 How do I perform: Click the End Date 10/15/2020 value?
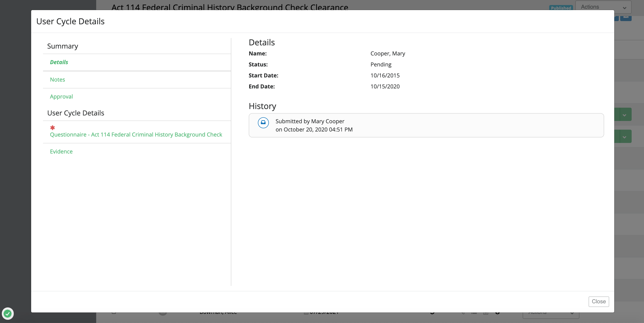[x=385, y=87]
